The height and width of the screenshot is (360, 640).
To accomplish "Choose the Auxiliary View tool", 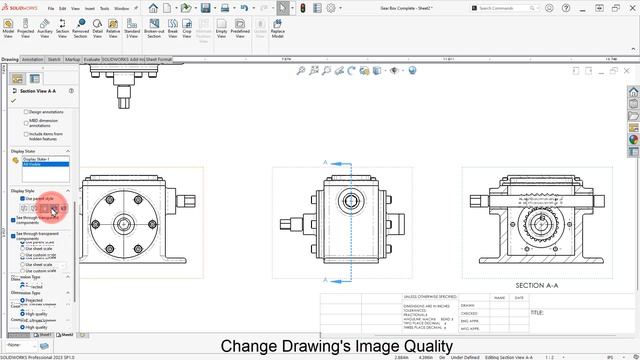I will (44, 29).
